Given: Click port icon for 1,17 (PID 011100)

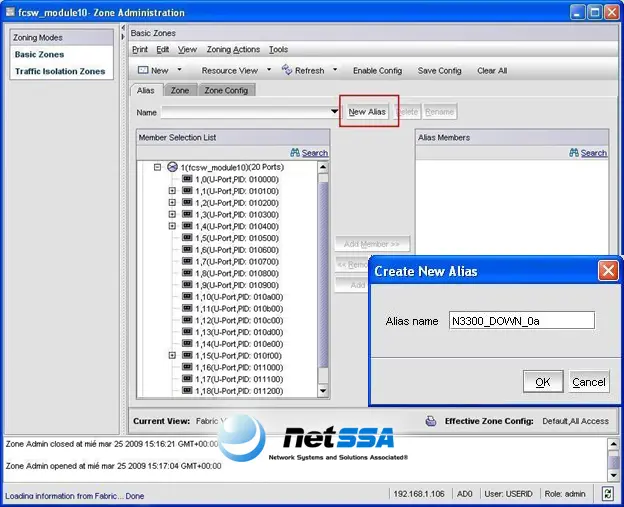Looking at the screenshot, I should point(187,378).
